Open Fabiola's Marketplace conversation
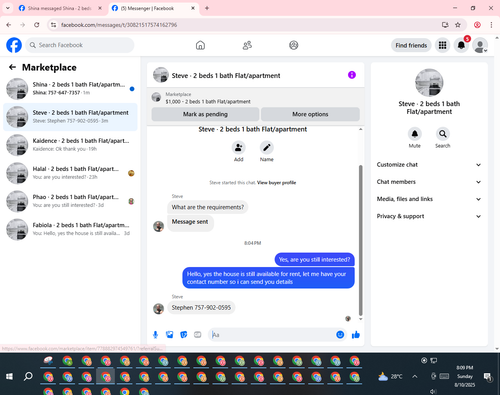500x395 pixels. click(70, 229)
